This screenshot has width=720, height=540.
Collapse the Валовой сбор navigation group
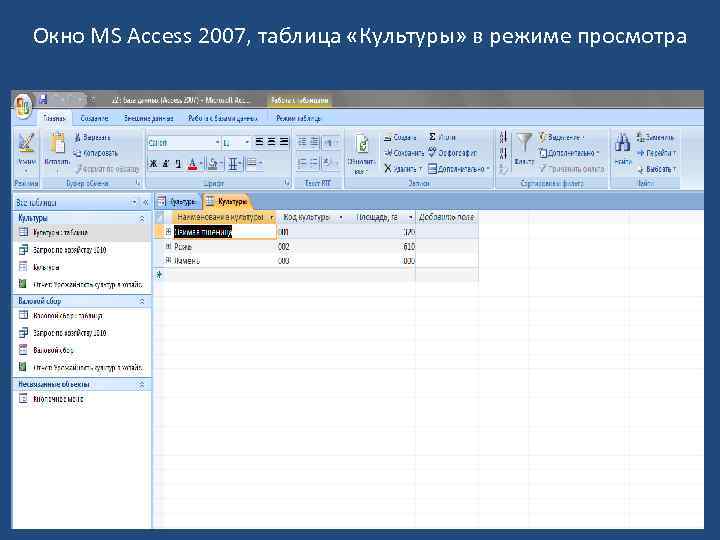(142, 301)
